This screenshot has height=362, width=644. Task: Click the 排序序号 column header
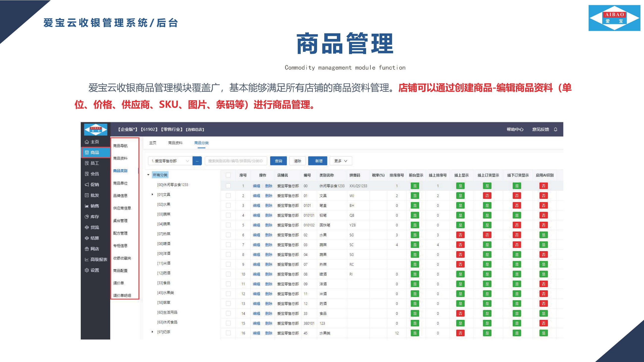pos(397,175)
